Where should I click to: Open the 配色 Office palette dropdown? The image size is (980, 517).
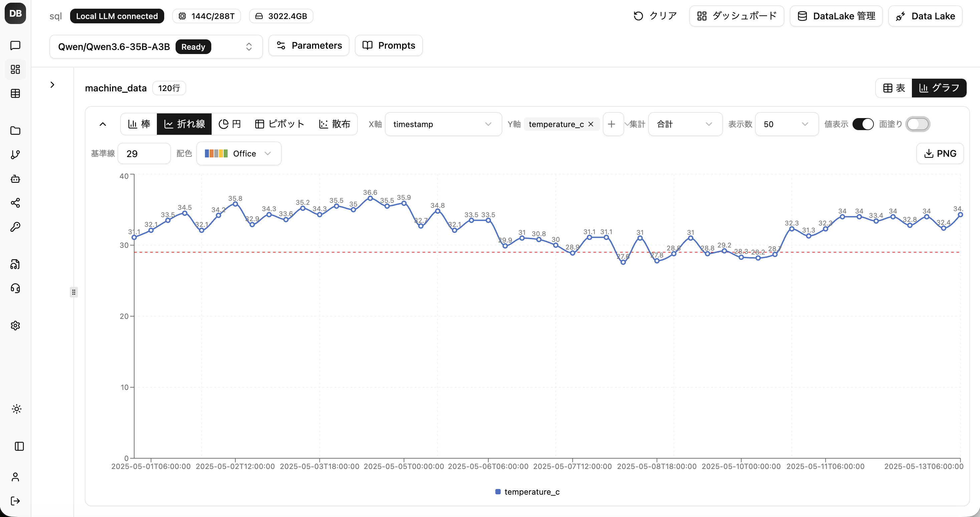[x=239, y=153]
